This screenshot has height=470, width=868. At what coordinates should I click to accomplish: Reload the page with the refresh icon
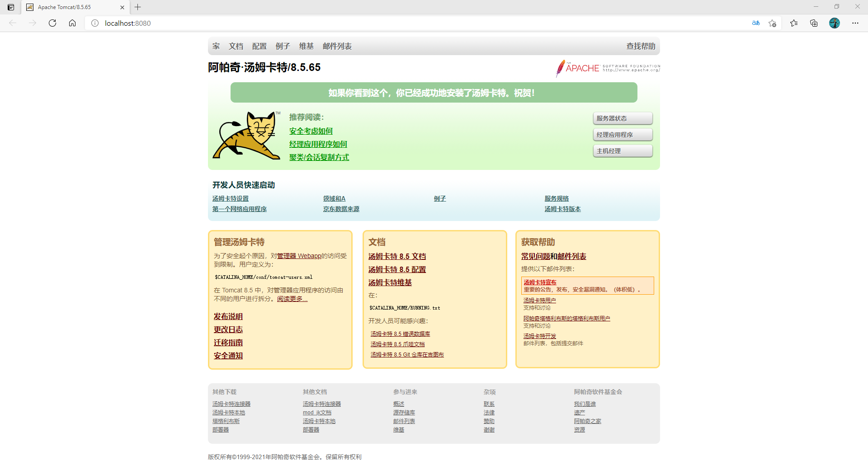tap(52, 23)
